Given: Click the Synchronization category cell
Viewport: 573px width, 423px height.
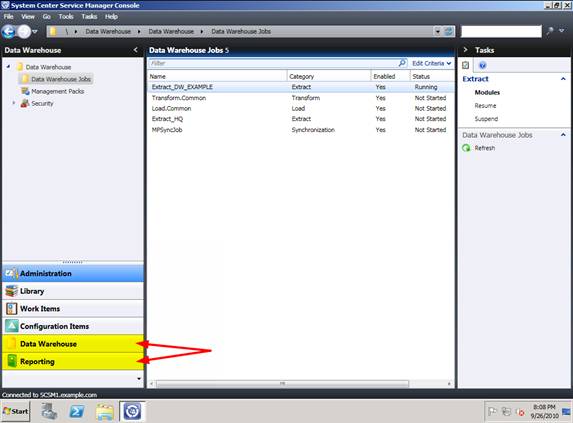Looking at the screenshot, I should pyautogui.click(x=313, y=130).
